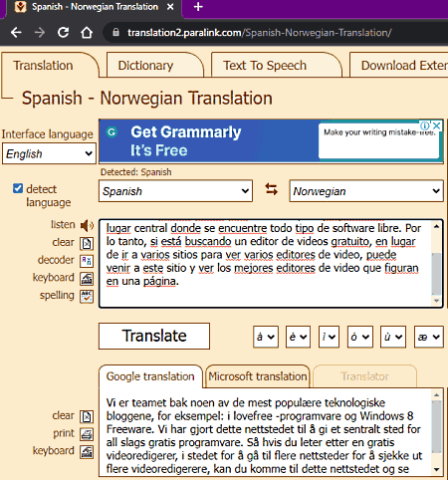Viewport: 448px width, 480px height.
Task: Click the ad info icon on Grammarly banner
Action: point(425,125)
